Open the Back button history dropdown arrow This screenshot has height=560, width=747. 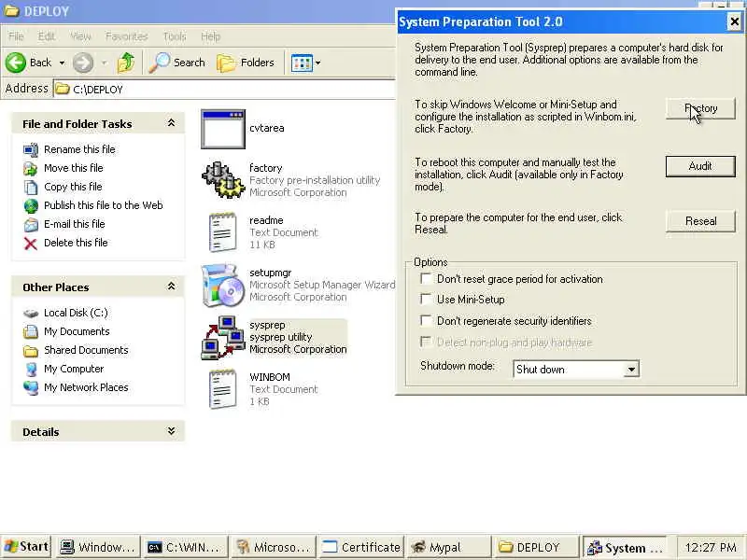pyautogui.click(x=62, y=63)
